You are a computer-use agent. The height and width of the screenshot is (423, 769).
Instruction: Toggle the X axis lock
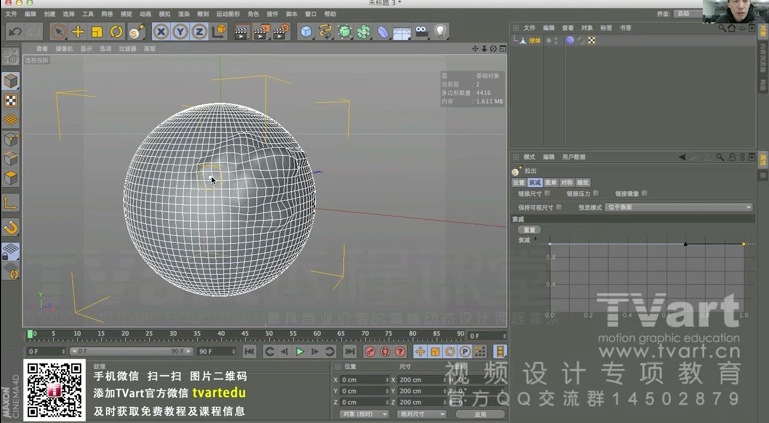pyautogui.click(x=161, y=32)
